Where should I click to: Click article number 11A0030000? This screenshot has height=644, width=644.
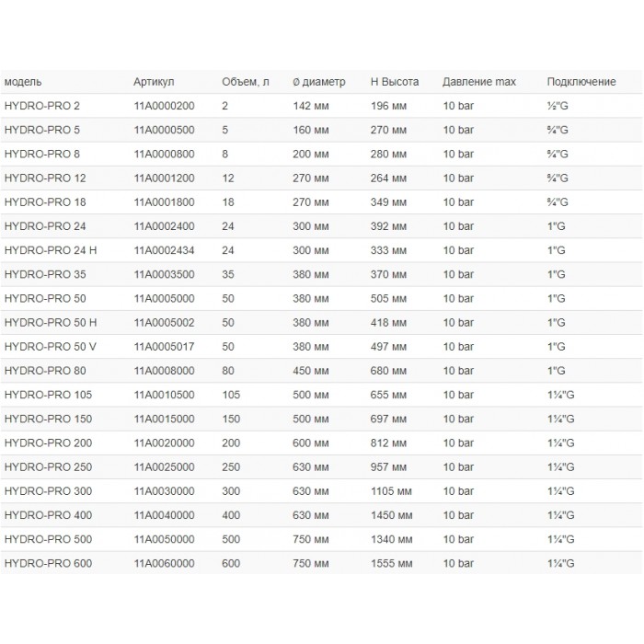point(165,491)
